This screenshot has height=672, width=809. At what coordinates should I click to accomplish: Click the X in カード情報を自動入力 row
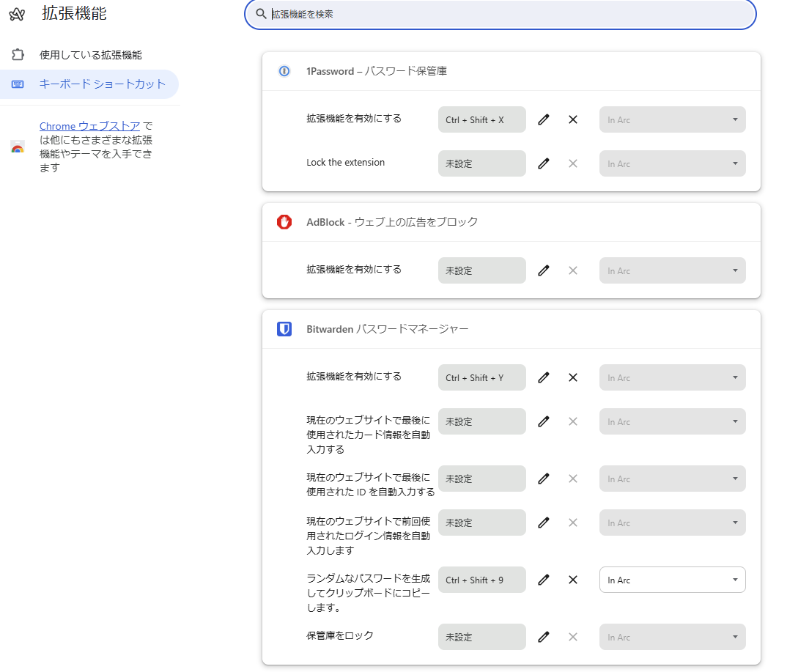click(x=573, y=421)
